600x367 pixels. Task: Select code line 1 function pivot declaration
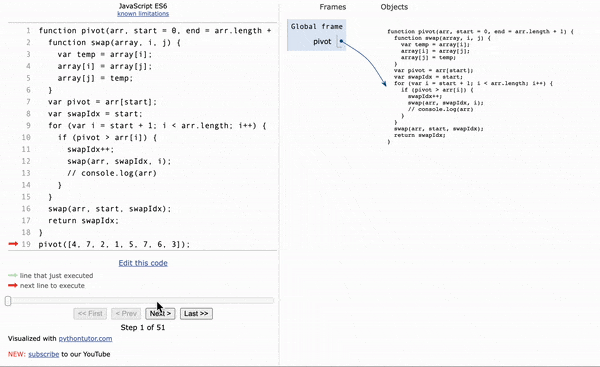[155, 31]
